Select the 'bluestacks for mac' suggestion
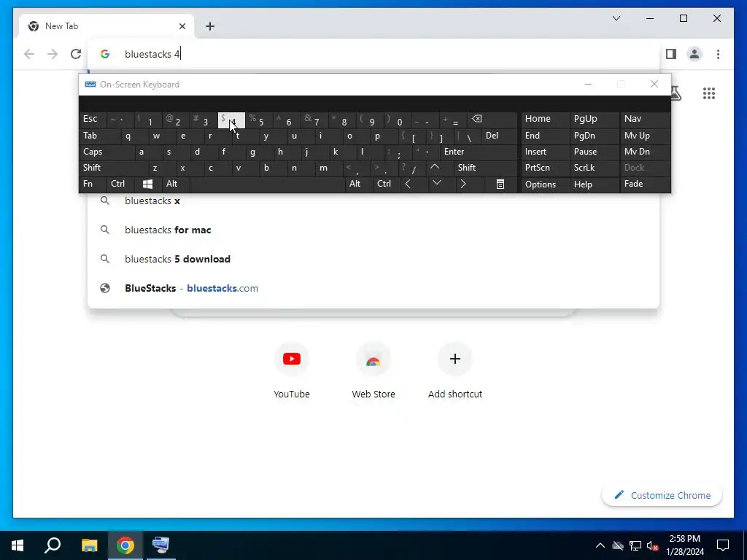Image resolution: width=747 pixels, height=560 pixels. 373,230
